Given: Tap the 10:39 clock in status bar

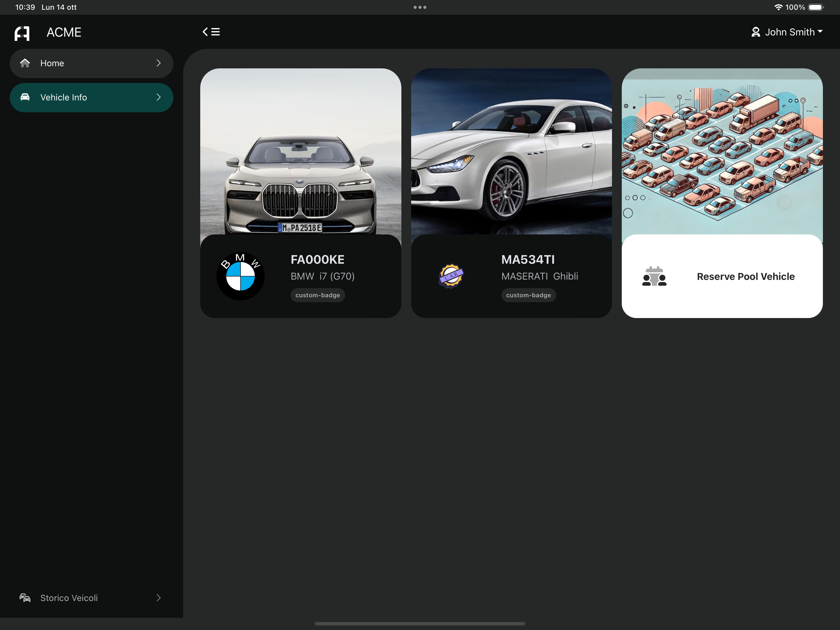Looking at the screenshot, I should coord(25,7).
